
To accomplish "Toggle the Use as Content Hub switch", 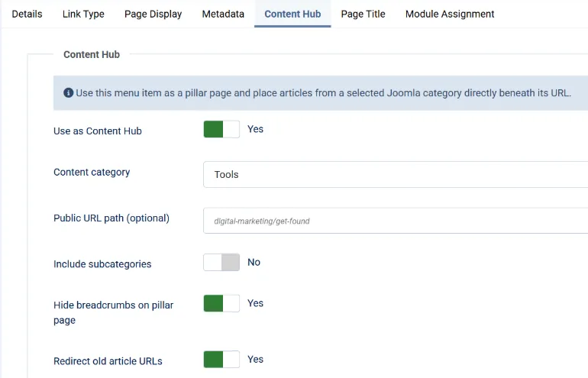I will [x=221, y=129].
